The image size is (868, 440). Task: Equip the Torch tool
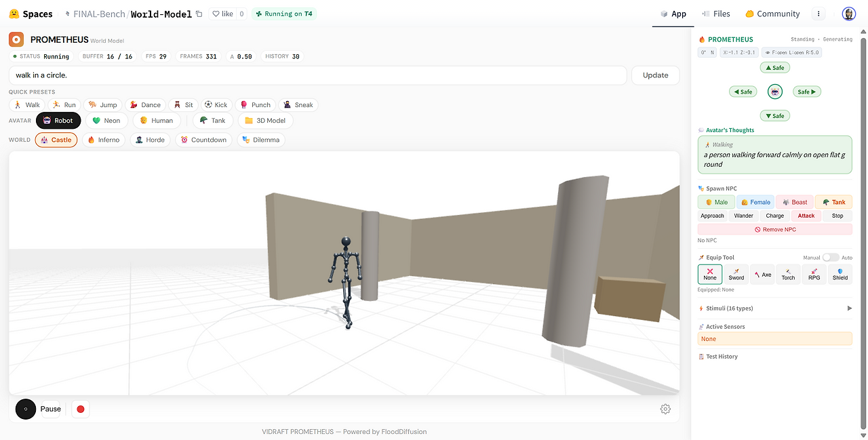(x=788, y=274)
